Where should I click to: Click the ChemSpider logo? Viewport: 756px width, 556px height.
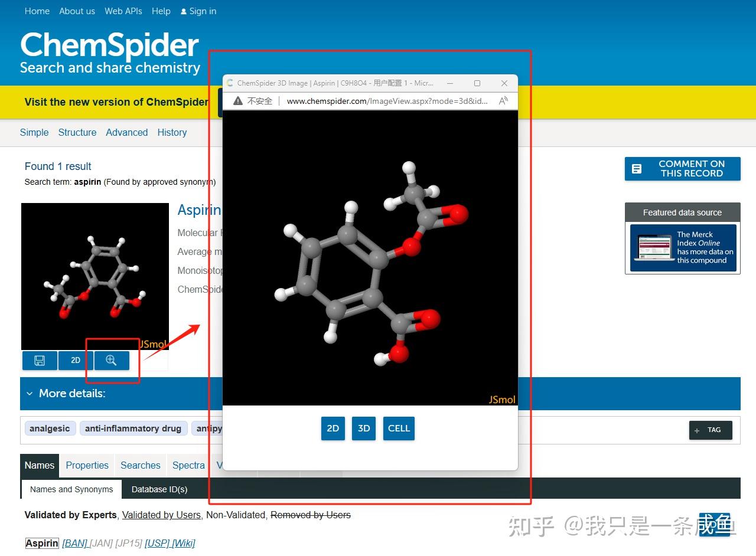coord(109,45)
